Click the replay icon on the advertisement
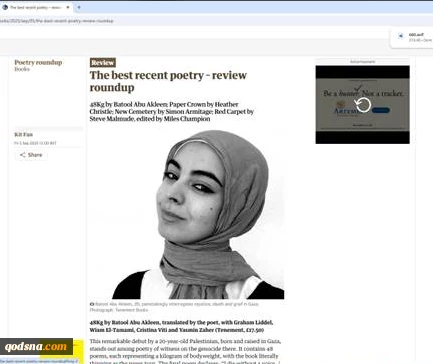The height and width of the screenshot is (364, 433). point(362,105)
